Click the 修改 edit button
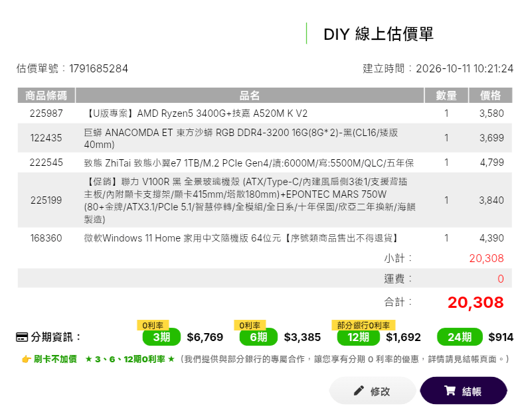Image resolution: width=530 pixels, height=420 pixels. point(373,391)
